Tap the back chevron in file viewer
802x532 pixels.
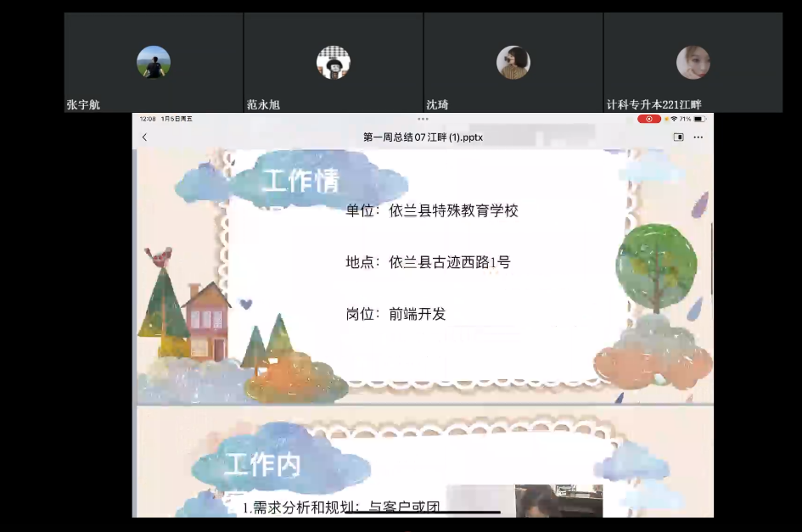tap(144, 137)
